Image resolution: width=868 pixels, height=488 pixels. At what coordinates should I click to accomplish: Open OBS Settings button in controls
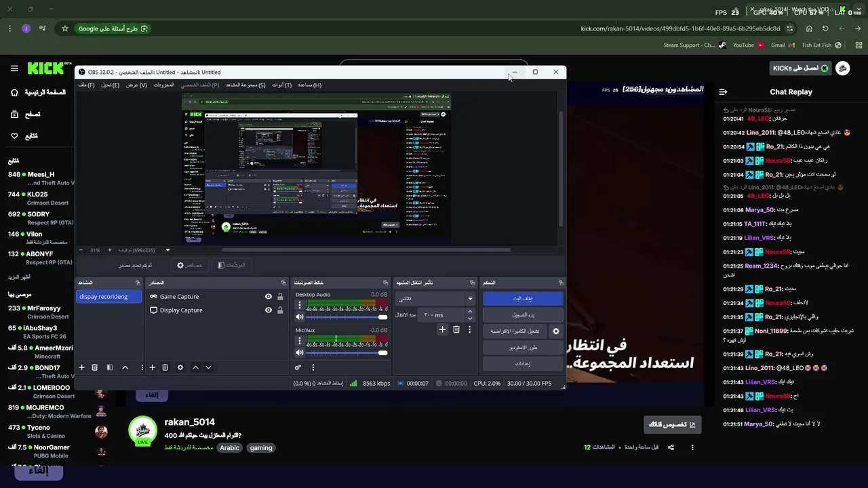(x=523, y=364)
